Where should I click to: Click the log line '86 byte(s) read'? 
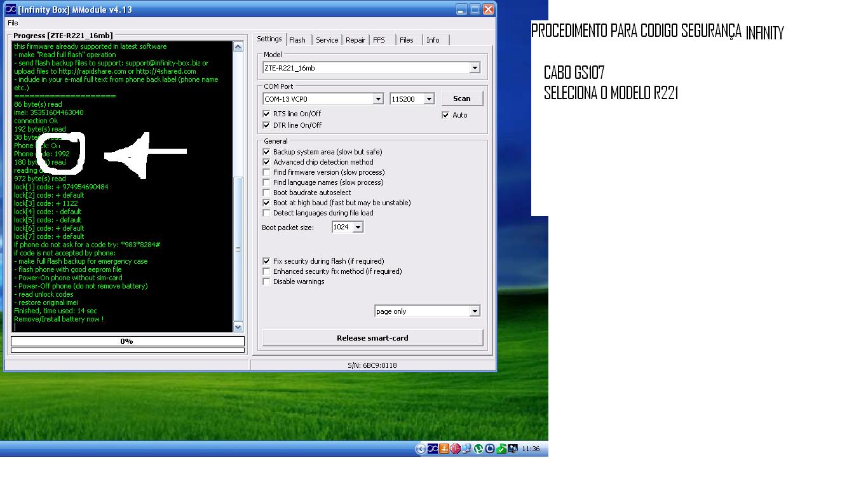coord(38,104)
